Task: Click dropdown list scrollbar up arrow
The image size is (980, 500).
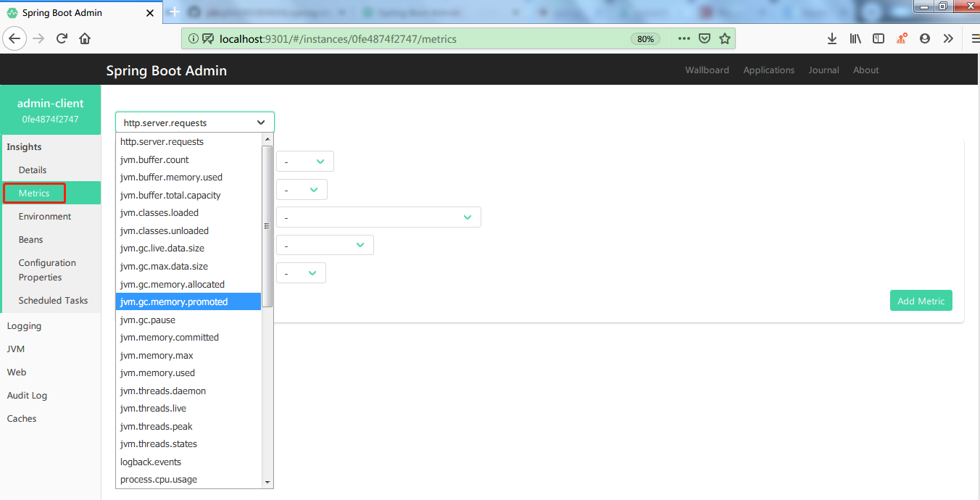Action: (x=267, y=139)
